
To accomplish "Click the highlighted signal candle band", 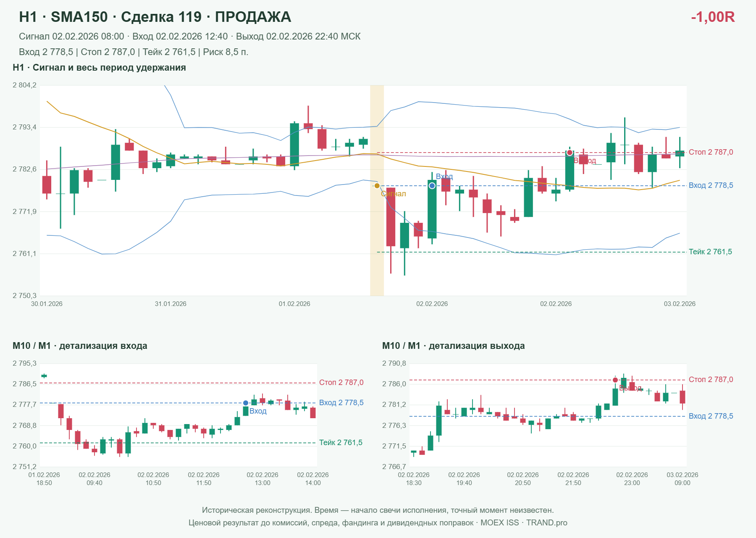I will (377, 190).
